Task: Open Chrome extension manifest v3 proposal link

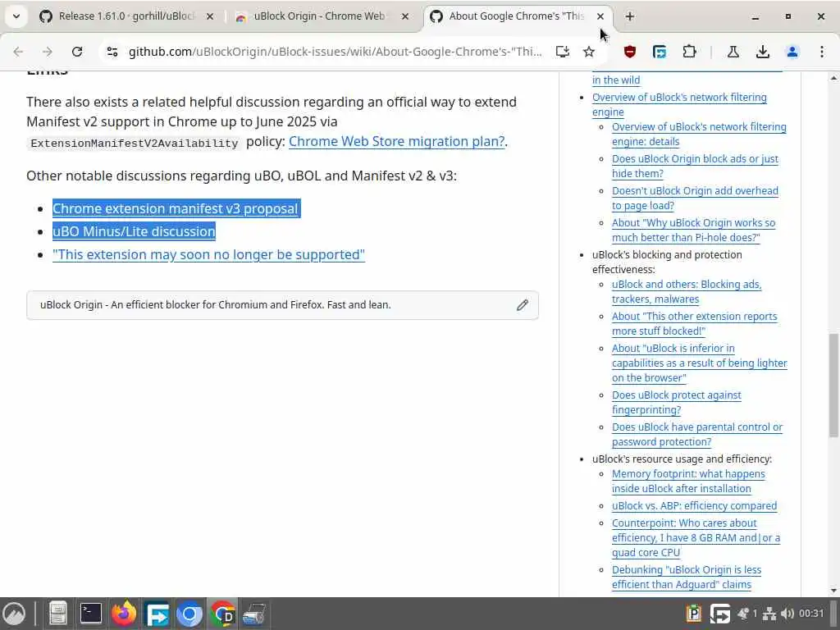Action: [176, 208]
